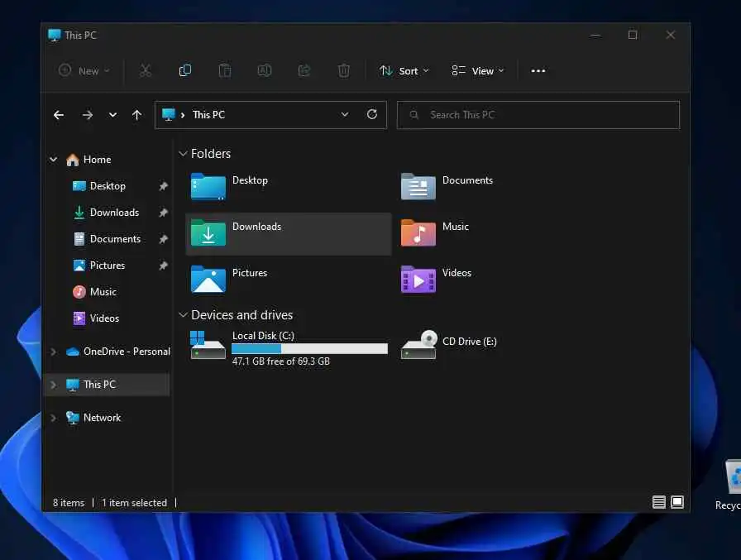Screen dimensions: 741x560
Task: Open recent locations dropdown arrow
Action: (112, 115)
